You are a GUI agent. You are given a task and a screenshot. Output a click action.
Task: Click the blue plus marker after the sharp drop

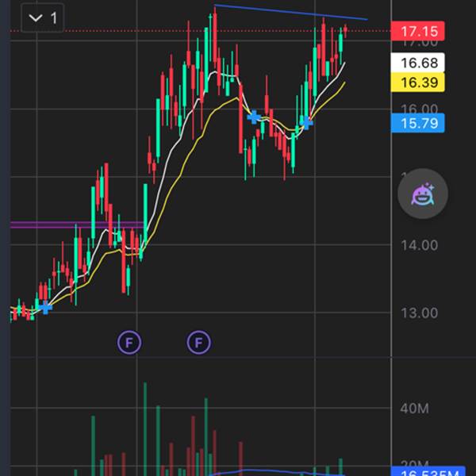click(x=254, y=117)
